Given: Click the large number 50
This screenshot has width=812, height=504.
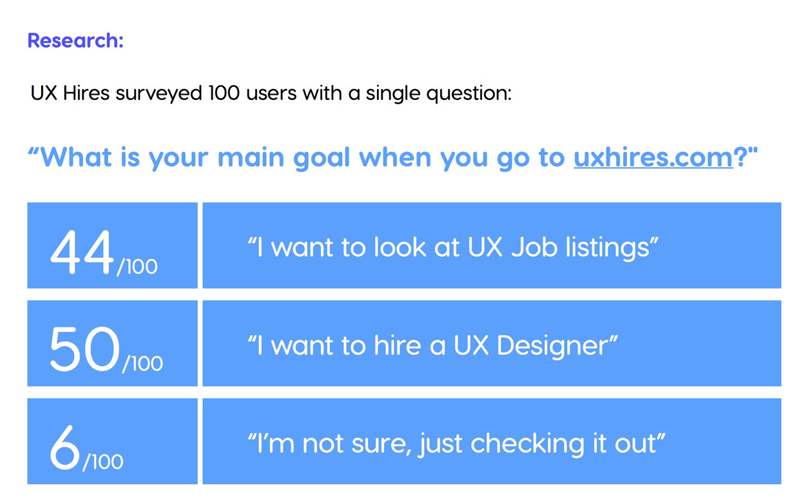Looking at the screenshot, I should (84, 349).
